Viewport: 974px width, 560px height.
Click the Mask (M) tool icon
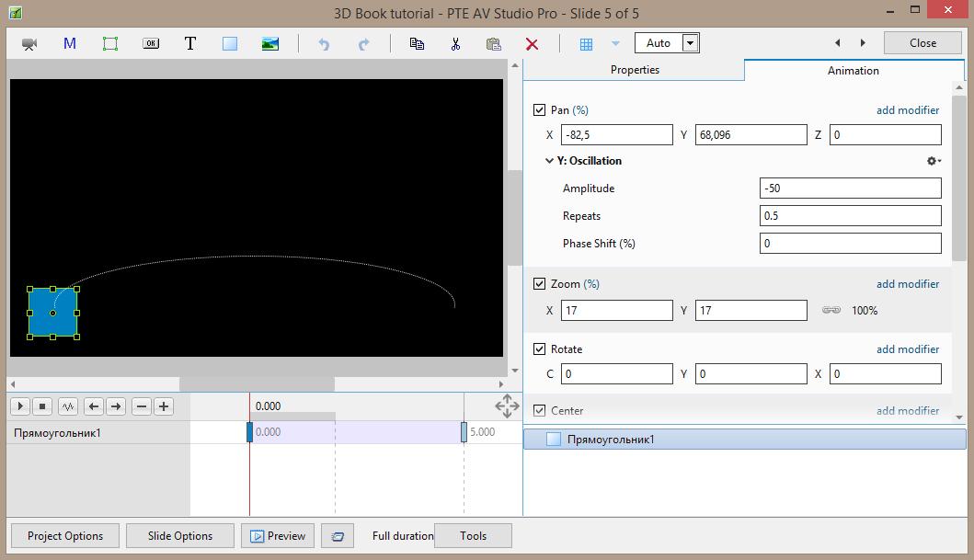70,43
